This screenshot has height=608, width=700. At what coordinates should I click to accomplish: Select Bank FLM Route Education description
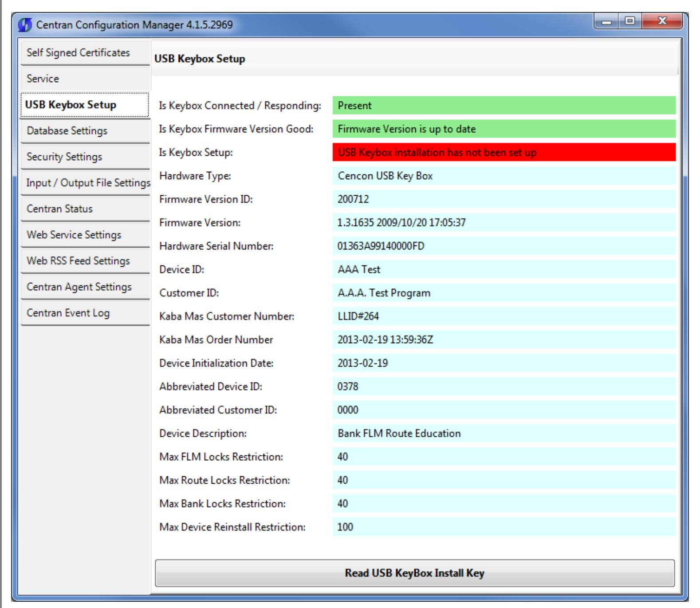[504, 433]
